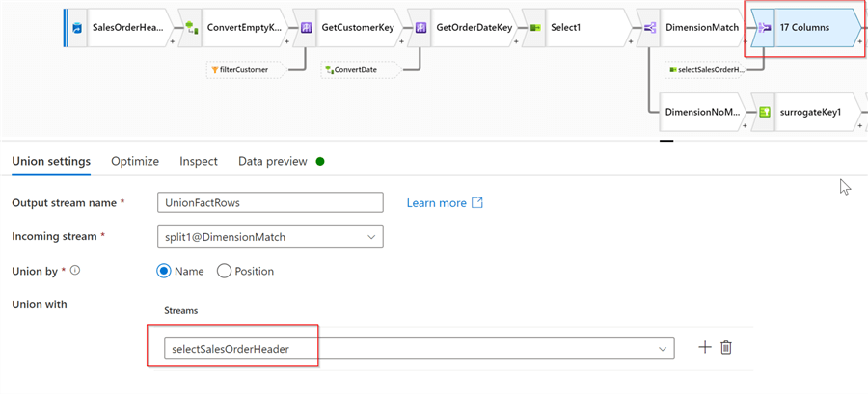Viewport: 868px width, 394px height.
Task: Click the filterCustomer reference label
Action: tap(244, 70)
